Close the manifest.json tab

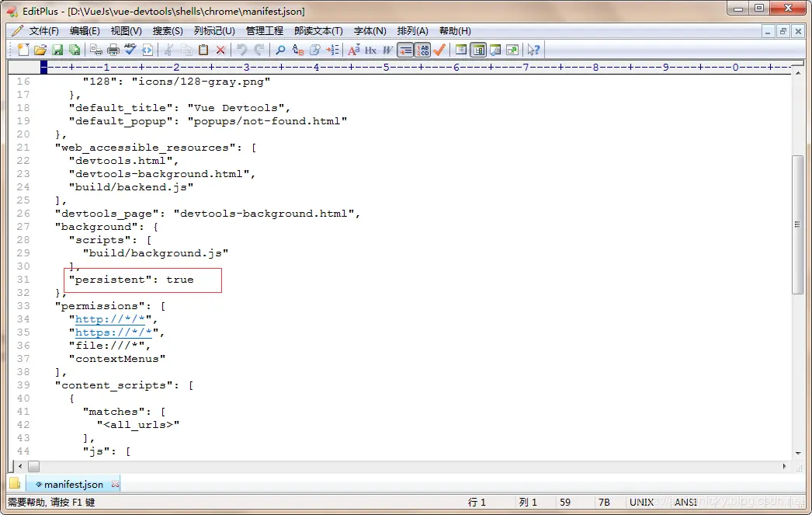pyautogui.click(x=115, y=484)
